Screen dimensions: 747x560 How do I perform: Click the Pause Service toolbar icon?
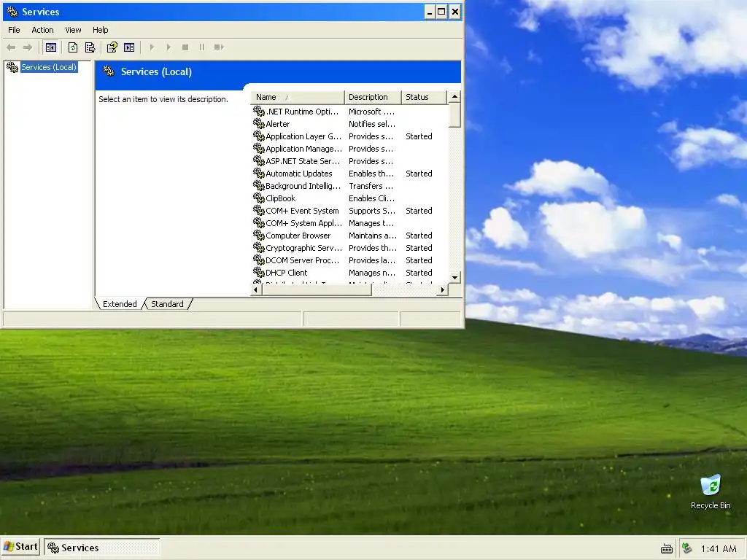(x=202, y=47)
